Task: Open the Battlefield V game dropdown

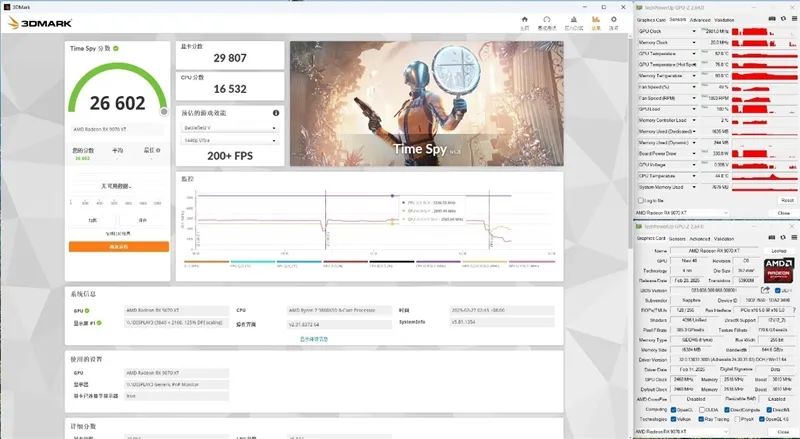Action: tap(230, 128)
